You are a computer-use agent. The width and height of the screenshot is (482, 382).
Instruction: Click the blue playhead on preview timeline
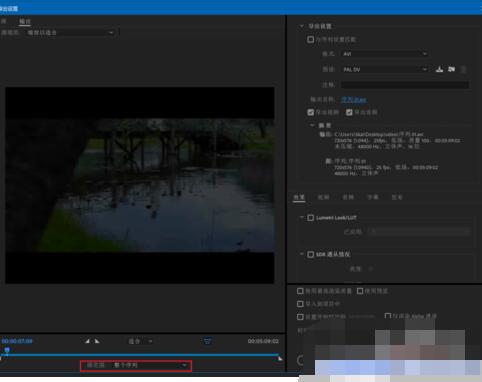point(7,350)
